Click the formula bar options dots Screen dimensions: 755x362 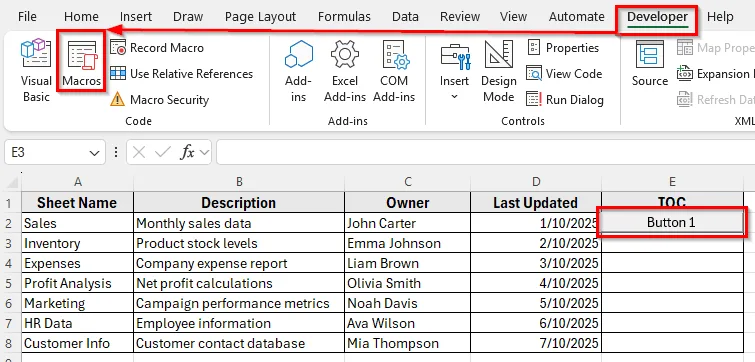pyautogui.click(x=116, y=153)
